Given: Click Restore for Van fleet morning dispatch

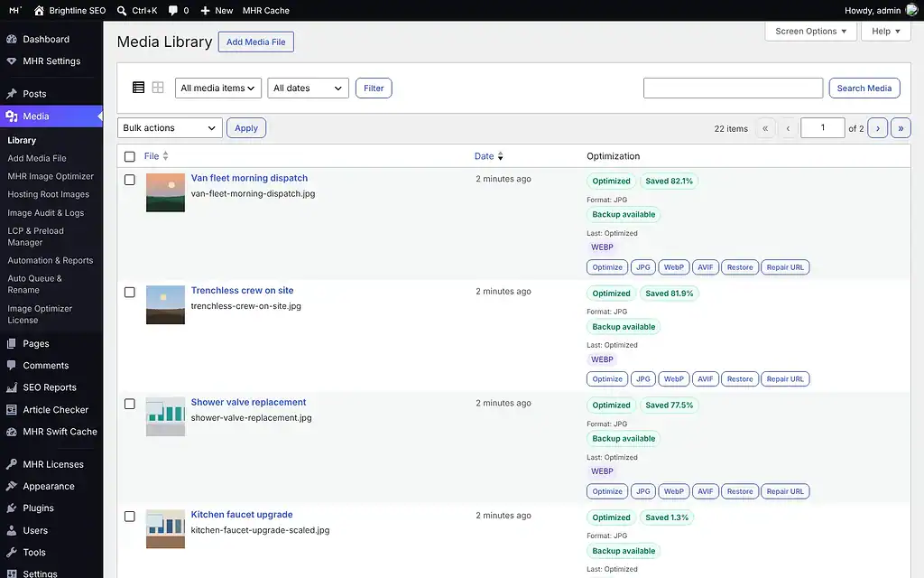Looking at the screenshot, I should tap(740, 267).
